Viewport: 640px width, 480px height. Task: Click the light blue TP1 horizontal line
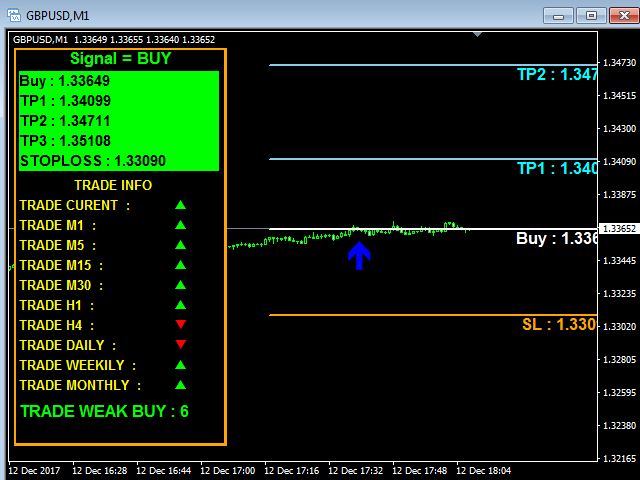(433, 159)
